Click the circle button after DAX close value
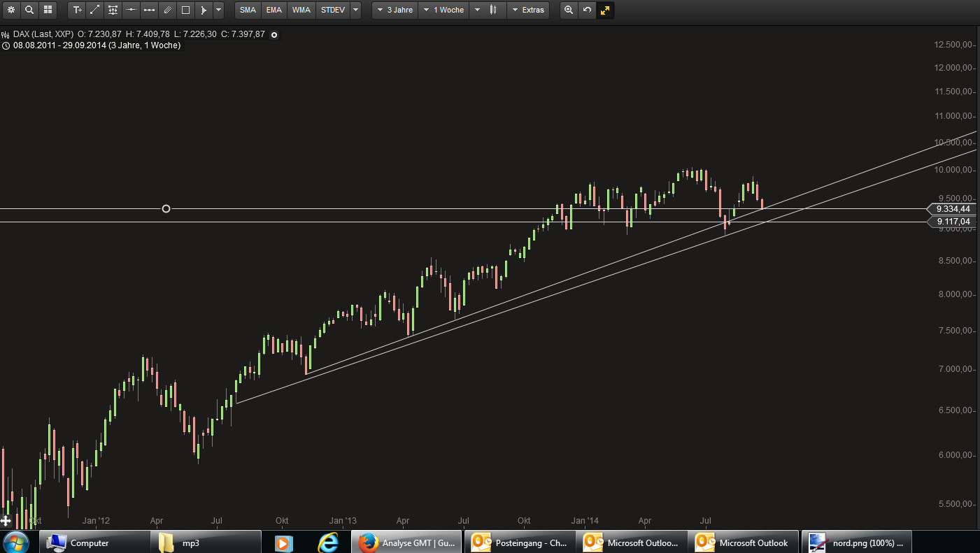980x553 pixels. point(274,34)
